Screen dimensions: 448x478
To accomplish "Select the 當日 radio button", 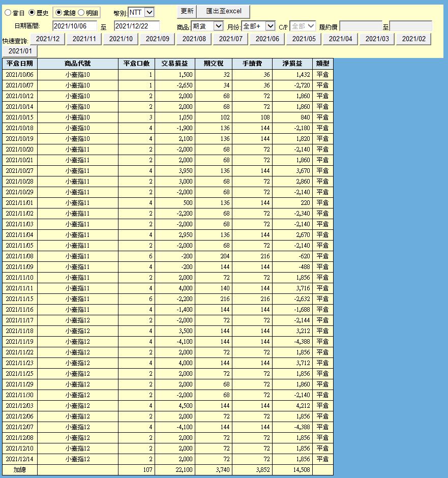I will 8,13.
